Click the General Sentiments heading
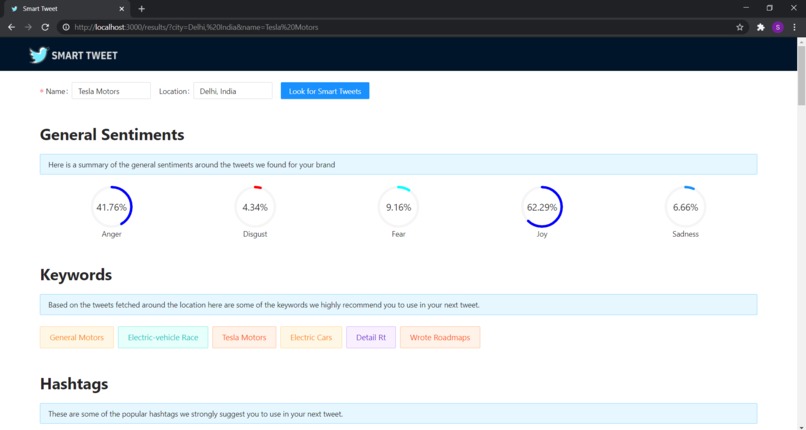This screenshot has width=806, height=430. pos(112,135)
